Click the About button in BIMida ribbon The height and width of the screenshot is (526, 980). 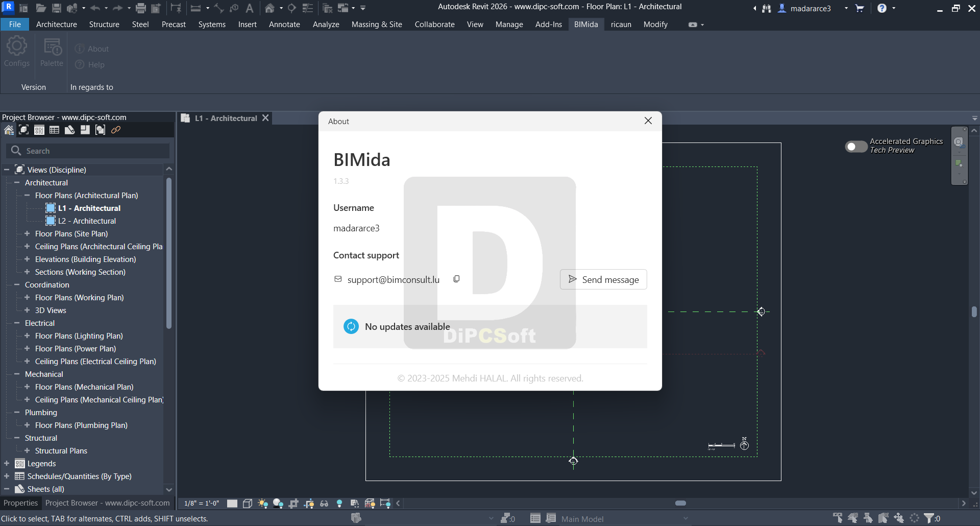click(x=92, y=49)
